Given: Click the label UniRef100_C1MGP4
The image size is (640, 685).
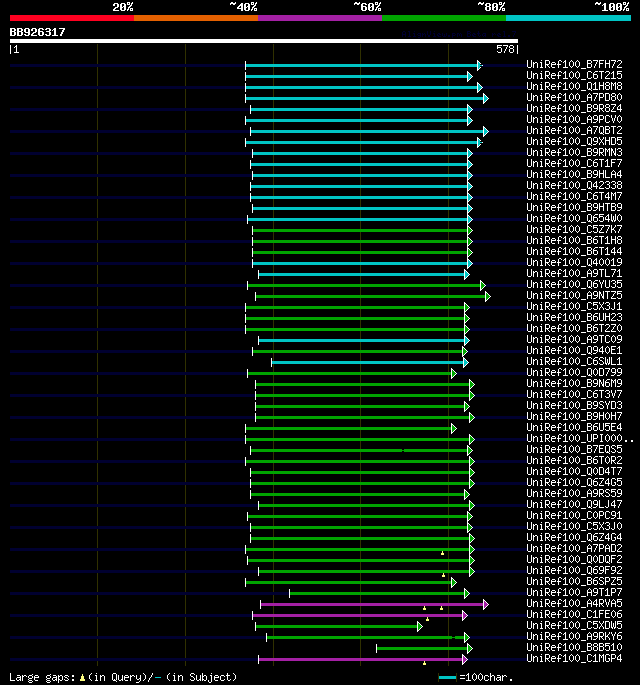Looking at the screenshot, I should [574, 658].
